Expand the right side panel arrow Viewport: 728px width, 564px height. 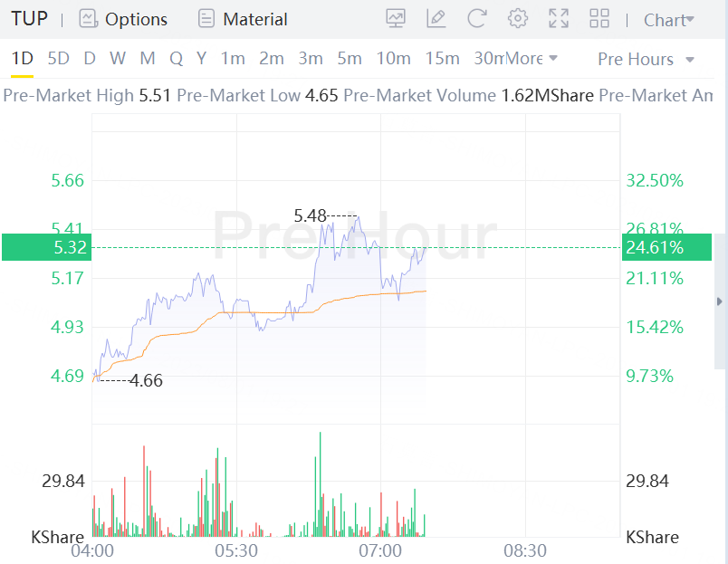[720, 301]
